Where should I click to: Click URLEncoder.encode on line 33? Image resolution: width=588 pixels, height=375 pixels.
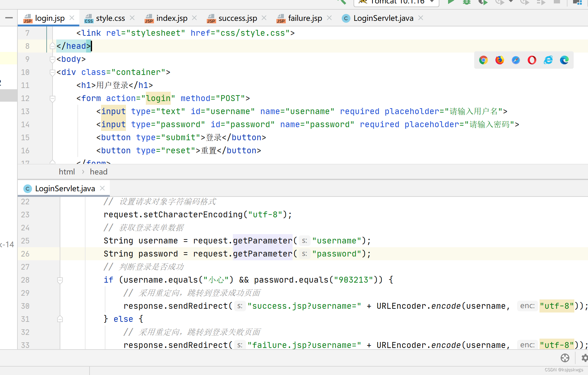coord(419,345)
